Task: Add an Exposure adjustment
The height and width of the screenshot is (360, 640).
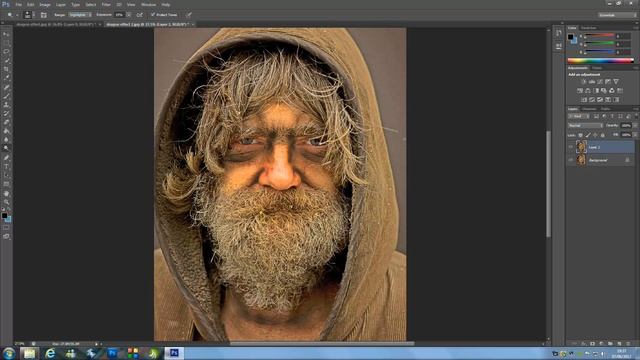Action: tap(608, 82)
